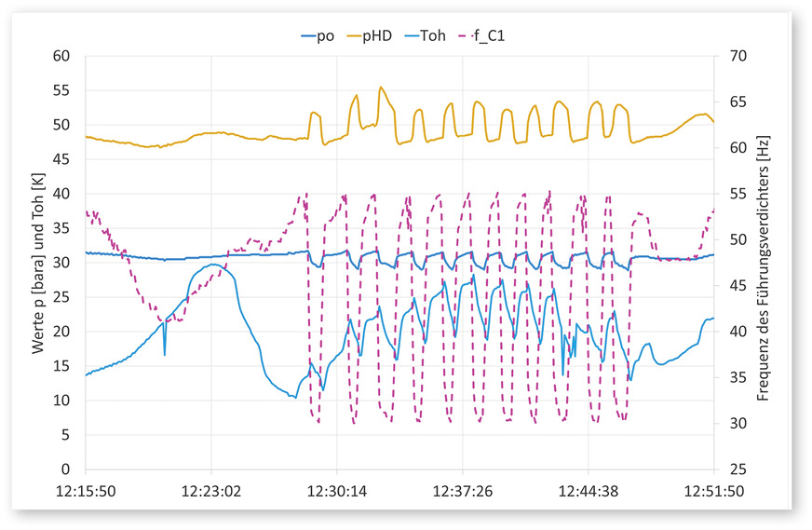
Task: Select the 0 value on left axis
Action: [x=70, y=469]
